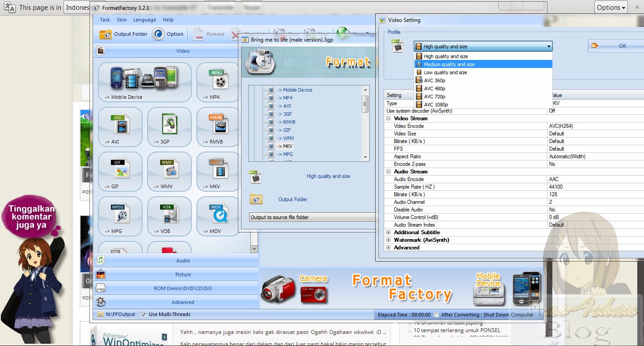Open the Help menu
The width and height of the screenshot is (644, 346).
[168, 20]
